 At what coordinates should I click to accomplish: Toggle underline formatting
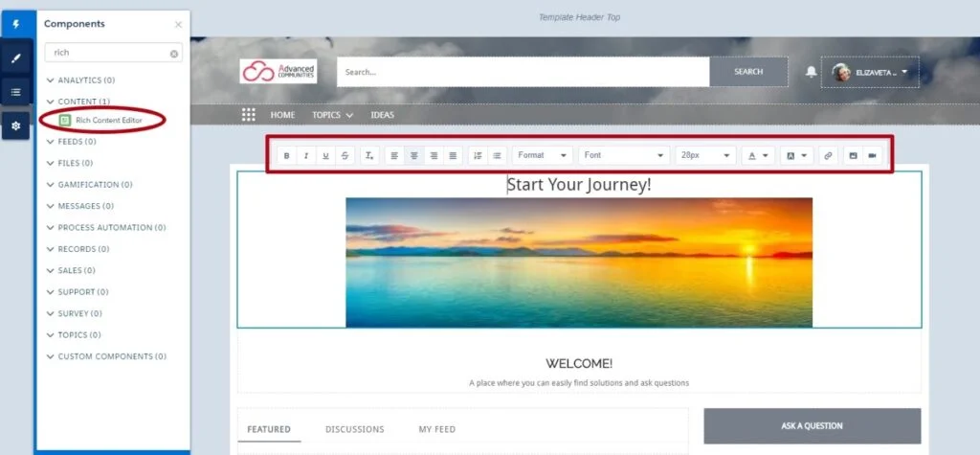point(325,155)
